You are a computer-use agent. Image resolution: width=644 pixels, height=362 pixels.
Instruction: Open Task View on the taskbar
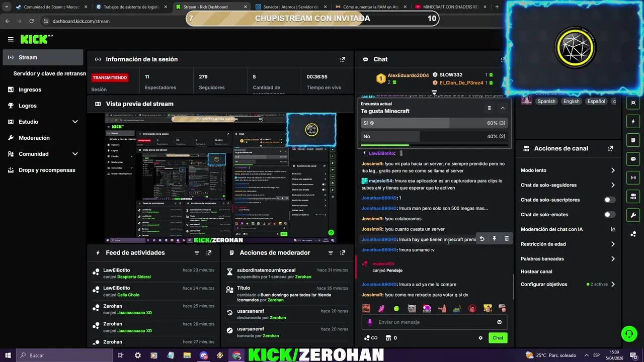click(x=121, y=355)
